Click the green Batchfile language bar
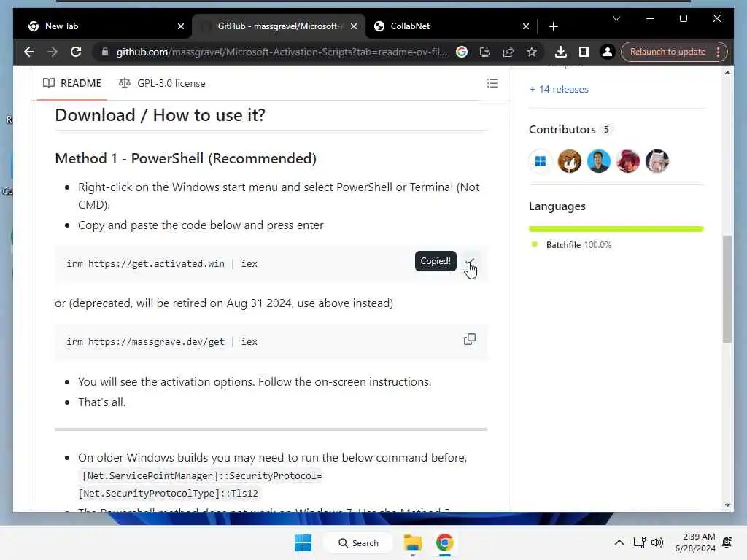The image size is (747, 560). pyautogui.click(x=616, y=229)
